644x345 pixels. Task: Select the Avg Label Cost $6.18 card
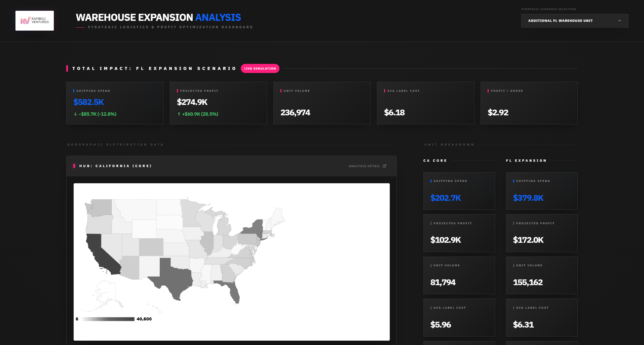tap(425, 103)
